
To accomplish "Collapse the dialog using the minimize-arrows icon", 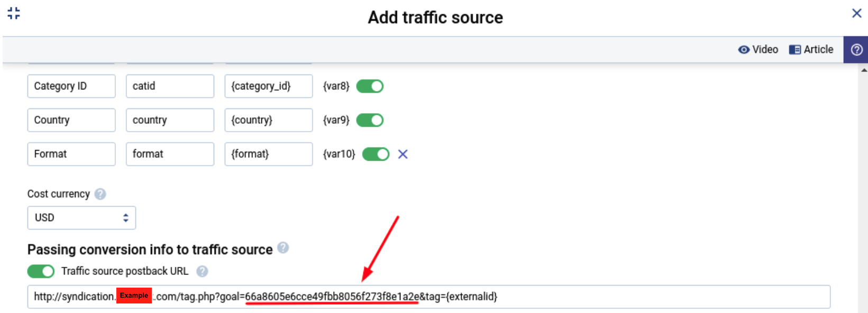I will click(x=14, y=13).
